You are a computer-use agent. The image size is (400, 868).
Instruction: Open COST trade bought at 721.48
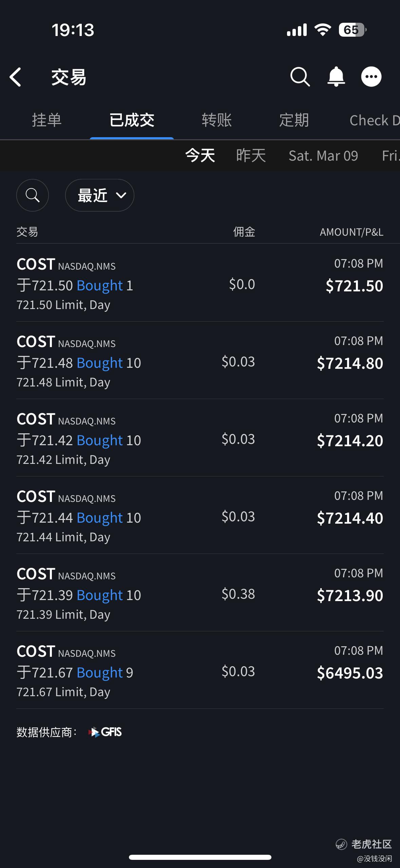click(x=200, y=360)
